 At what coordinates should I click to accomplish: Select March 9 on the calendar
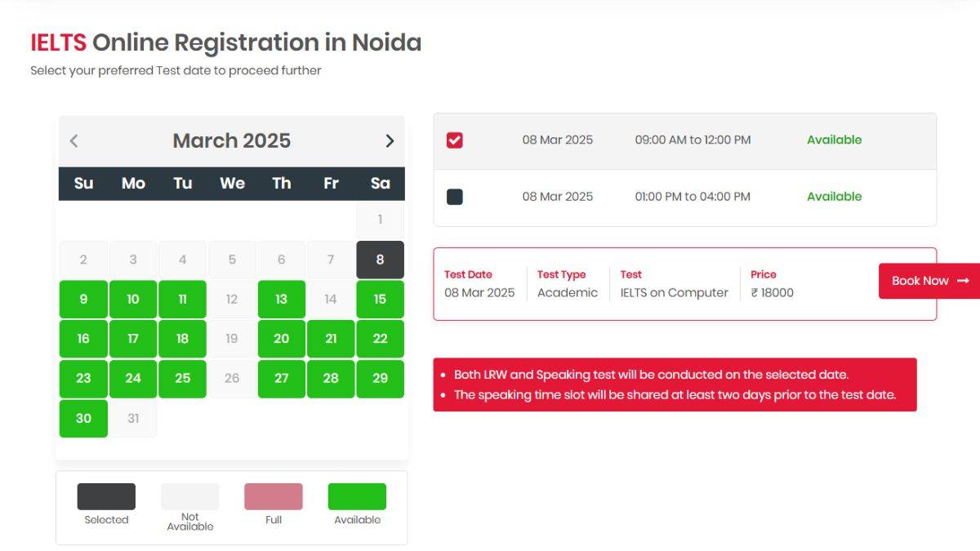(x=82, y=299)
